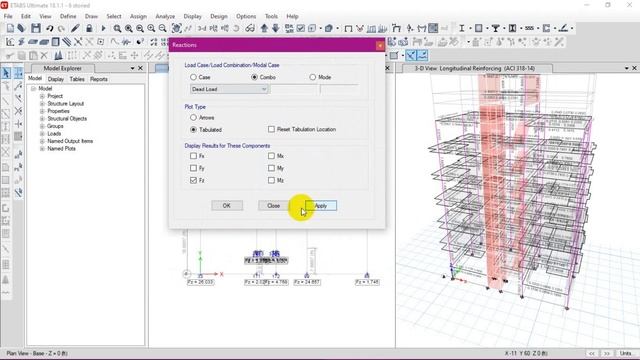Click the Redo arrow icon

click(x=61, y=28)
